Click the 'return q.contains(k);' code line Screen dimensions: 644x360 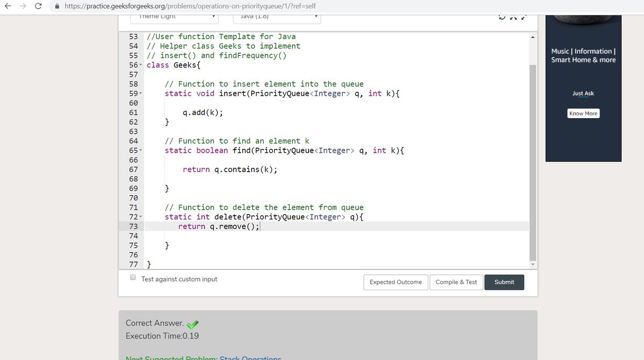(230, 170)
